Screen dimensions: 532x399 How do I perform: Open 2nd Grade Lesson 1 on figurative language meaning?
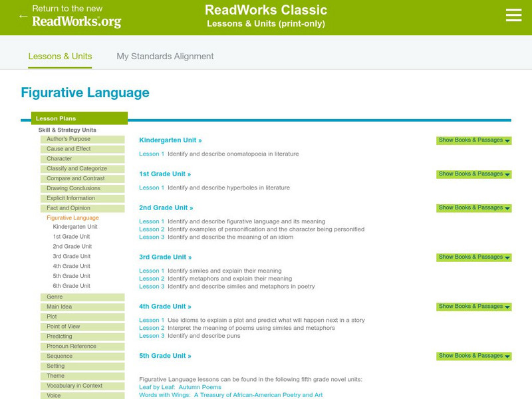(152, 221)
